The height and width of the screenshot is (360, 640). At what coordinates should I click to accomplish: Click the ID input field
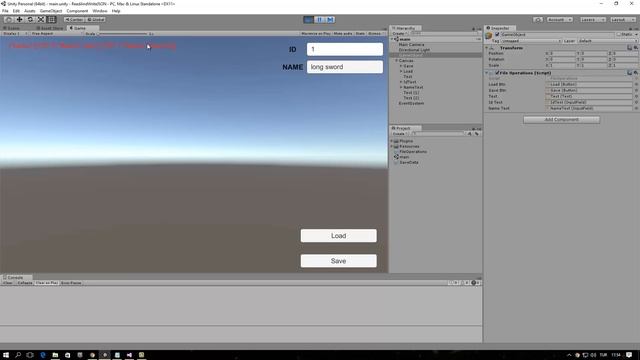tap(345, 49)
